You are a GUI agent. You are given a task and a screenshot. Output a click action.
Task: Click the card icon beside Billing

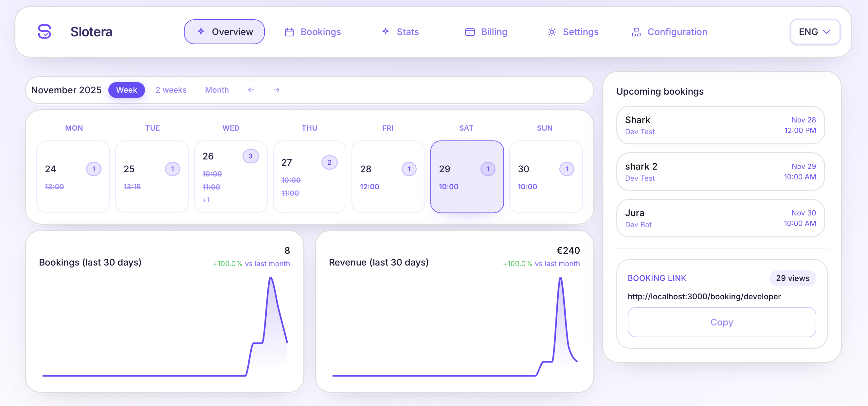pyautogui.click(x=470, y=32)
